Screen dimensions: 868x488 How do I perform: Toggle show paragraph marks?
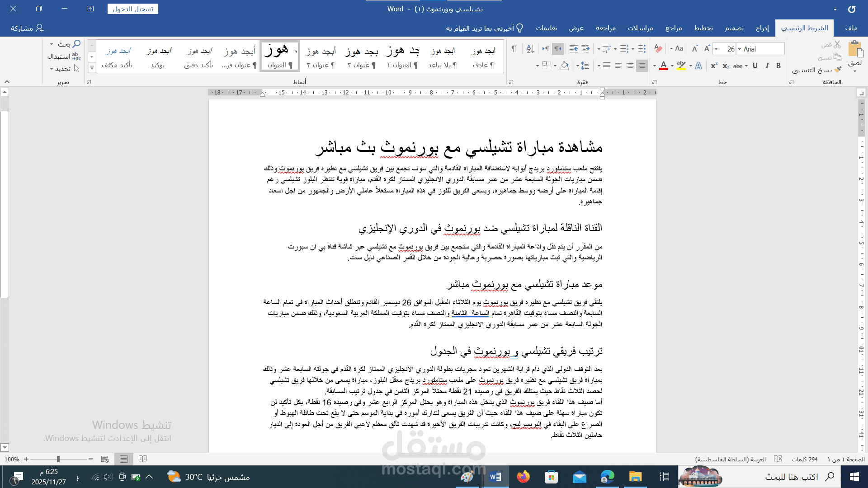pos(514,49)
